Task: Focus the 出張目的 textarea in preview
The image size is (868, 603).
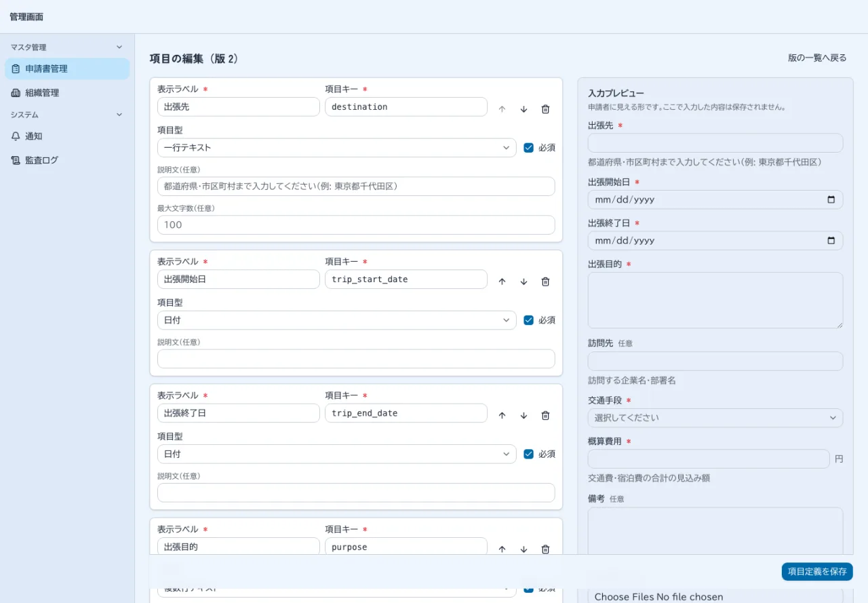Action: pyautogui.click(x=715, y=300)
